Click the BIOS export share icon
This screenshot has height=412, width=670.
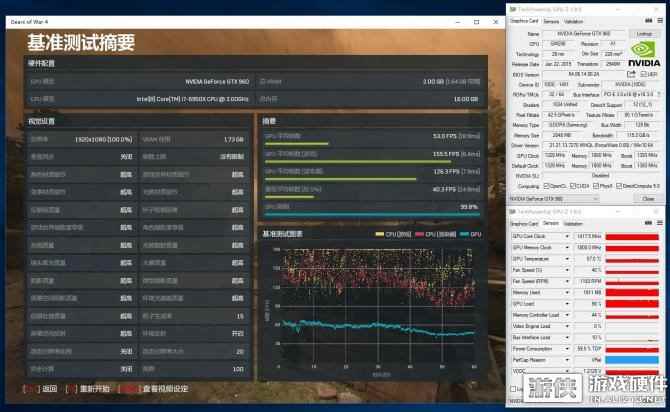point(631,74)
